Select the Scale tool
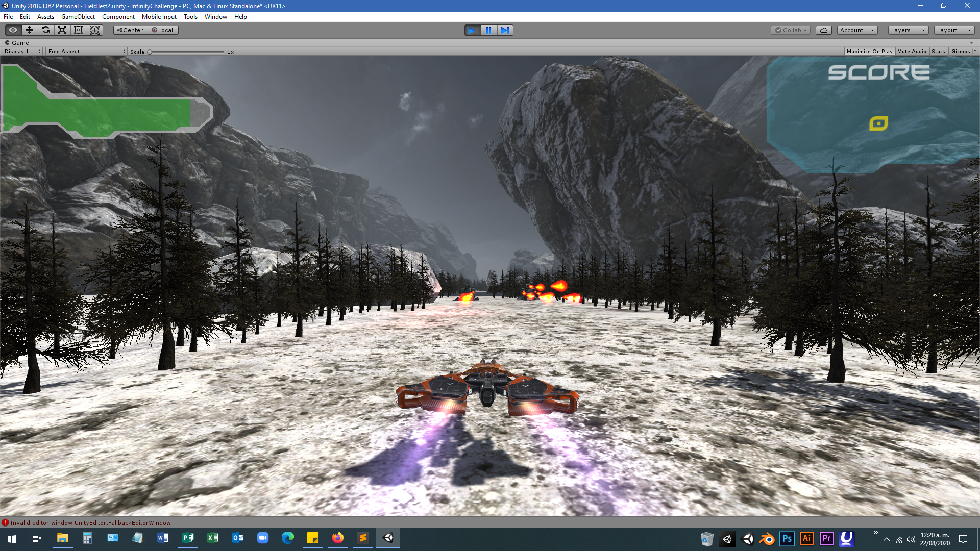The width and height of the screenshot is (980, 551). (62, 30)
